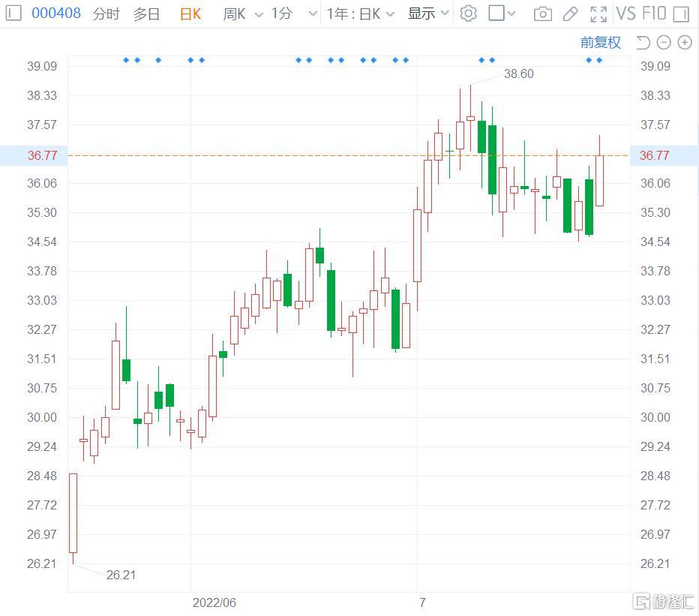
Task: Select the 周K weekly candlestick tab
Action: tap(235, 14)
